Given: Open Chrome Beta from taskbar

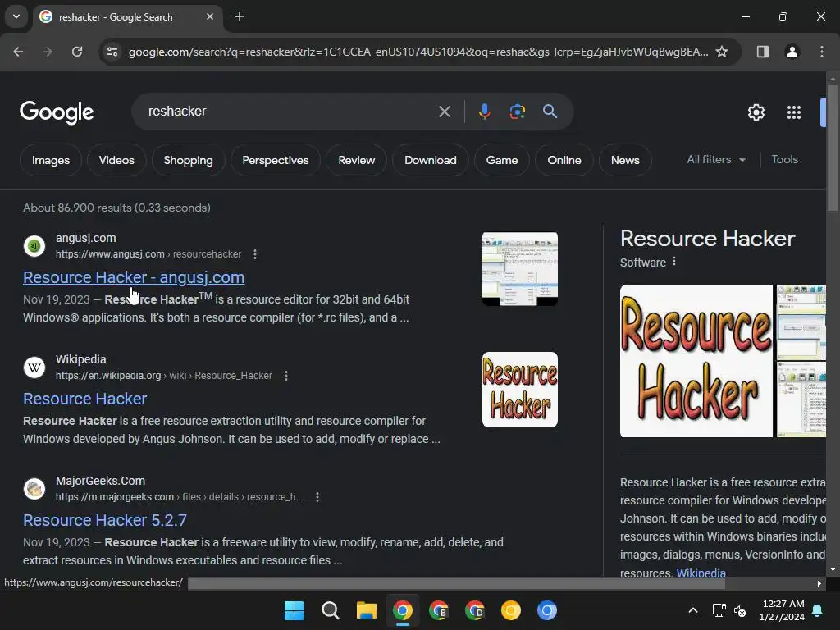Looking at the screenshot, I should [439, 610].
